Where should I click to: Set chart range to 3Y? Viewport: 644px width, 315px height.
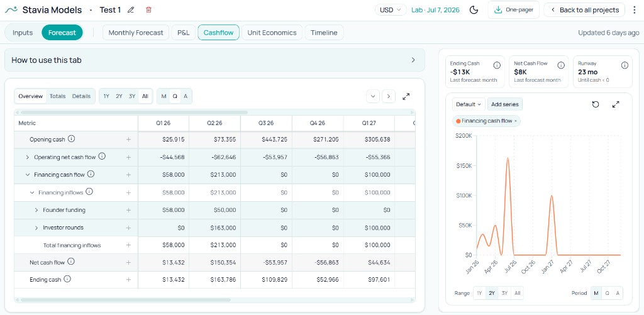pyautogui.click(x=505, y=293)
